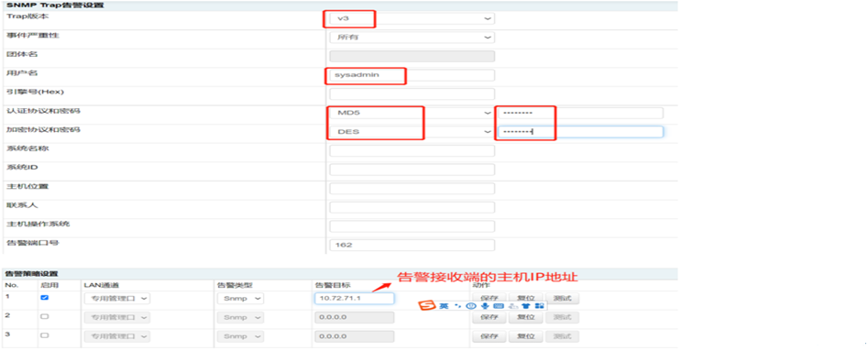The image size is (868, 351).
Task: Click the 告警端口号 label
Action: pos(32,243)
